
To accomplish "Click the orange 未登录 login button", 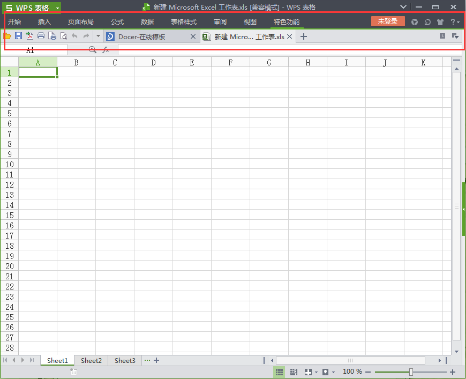I will pyautogui.click(x=388, y=21).
